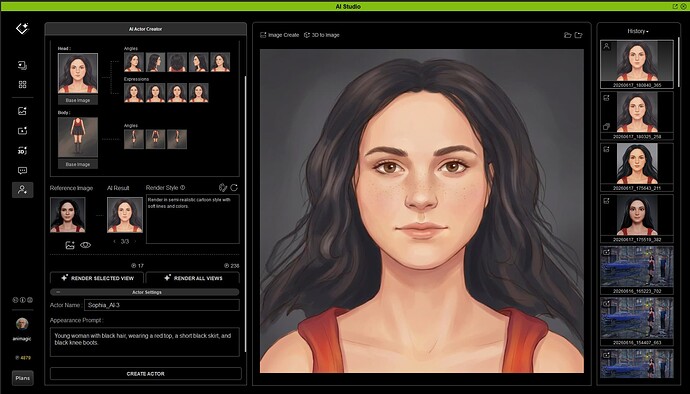This screenshot has width=690, height=394.
Task: Click the actor icon on first history item
Action: tap(606, 46)
